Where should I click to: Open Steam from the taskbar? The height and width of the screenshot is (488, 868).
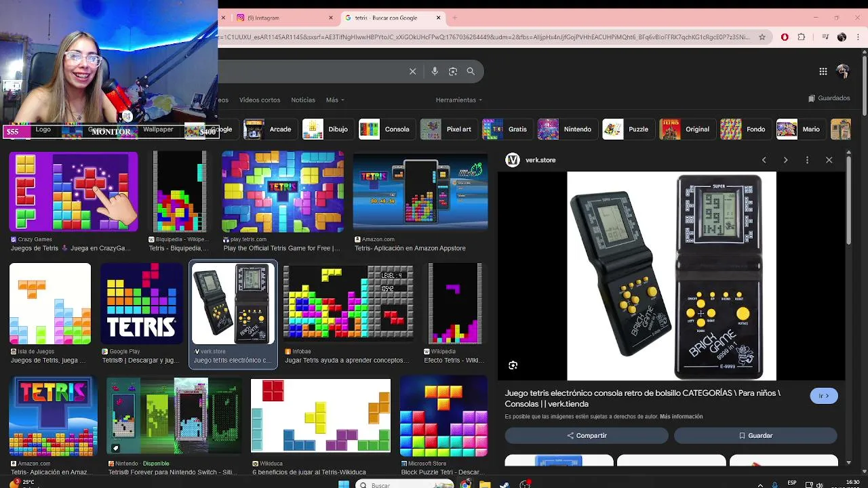click(x=505, y=484)
